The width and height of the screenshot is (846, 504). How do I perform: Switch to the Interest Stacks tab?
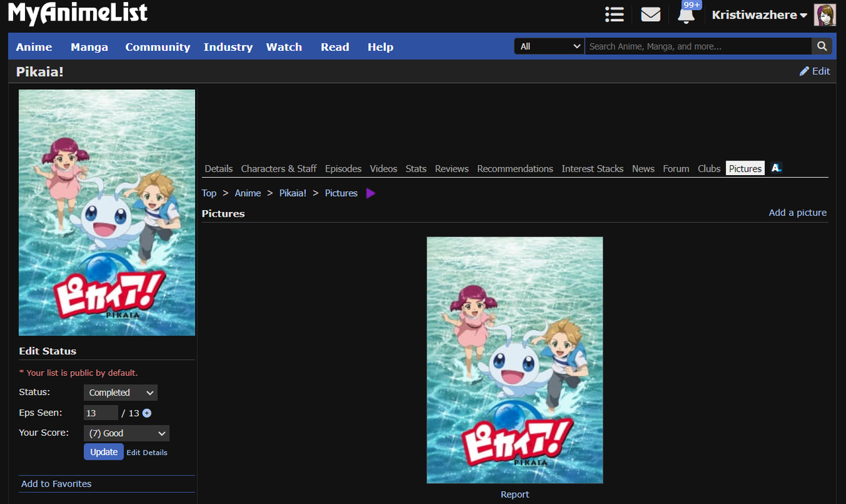coord(592,168)
